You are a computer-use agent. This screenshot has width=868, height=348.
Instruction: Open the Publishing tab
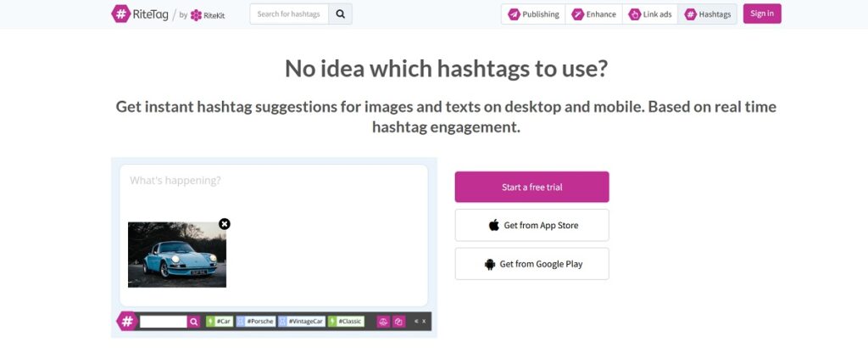[x=533, y=14]
